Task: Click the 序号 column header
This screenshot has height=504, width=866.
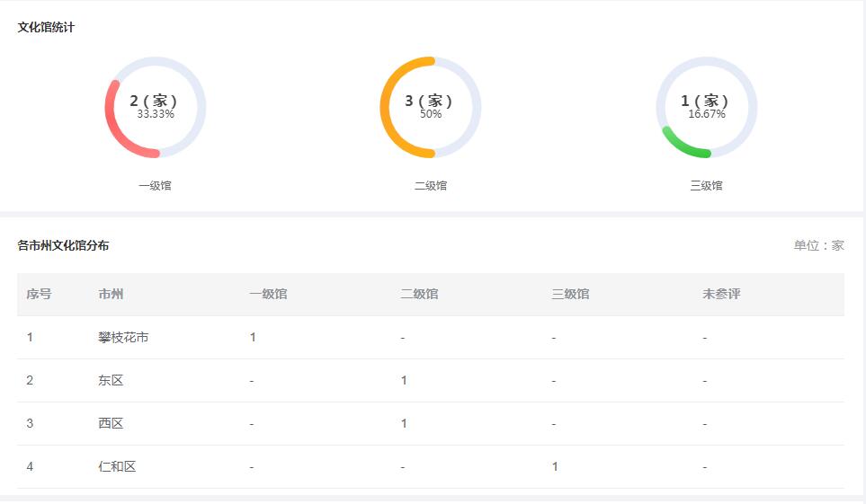Action: pos(39,294)
